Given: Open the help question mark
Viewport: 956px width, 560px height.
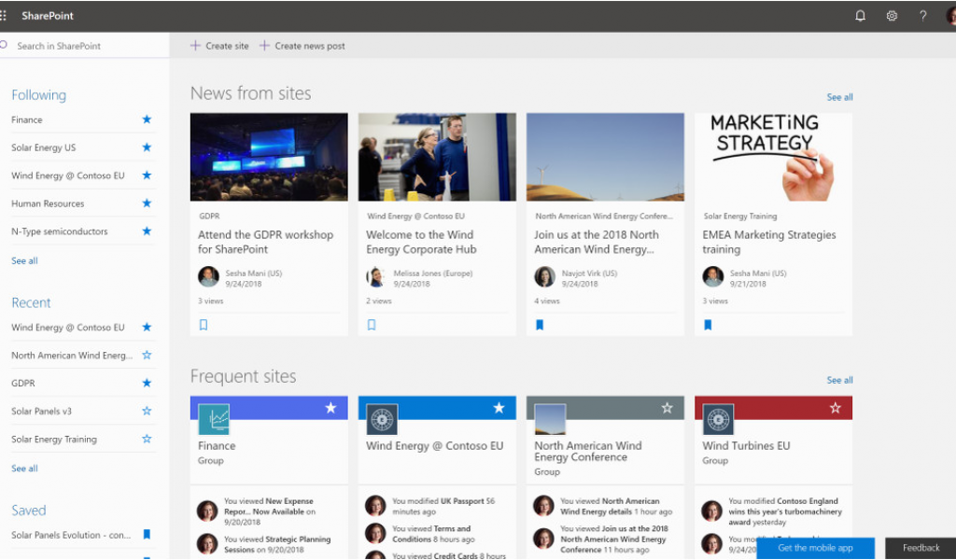Looking at the screenshot, I should coord(923,16).
